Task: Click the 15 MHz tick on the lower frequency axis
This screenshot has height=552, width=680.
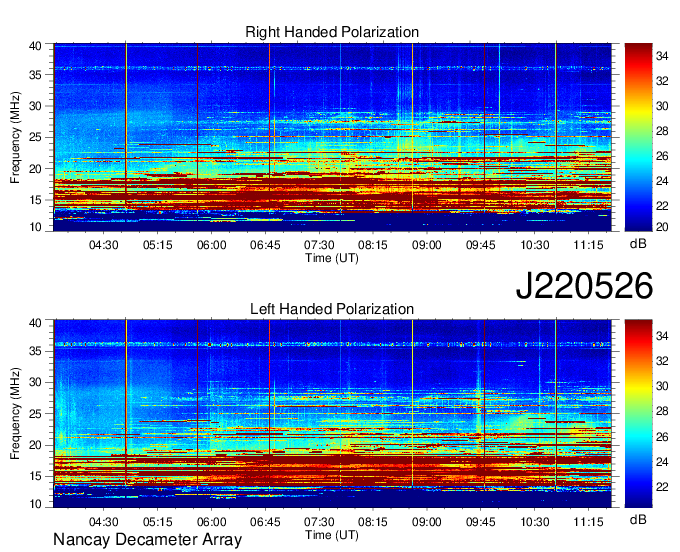Action: (x=36, y=476)
